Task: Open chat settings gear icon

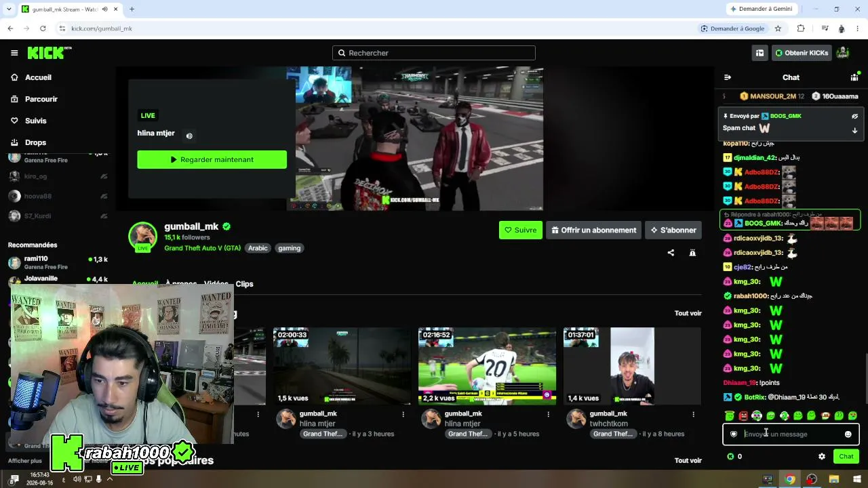Action: [x=822, y=456]
